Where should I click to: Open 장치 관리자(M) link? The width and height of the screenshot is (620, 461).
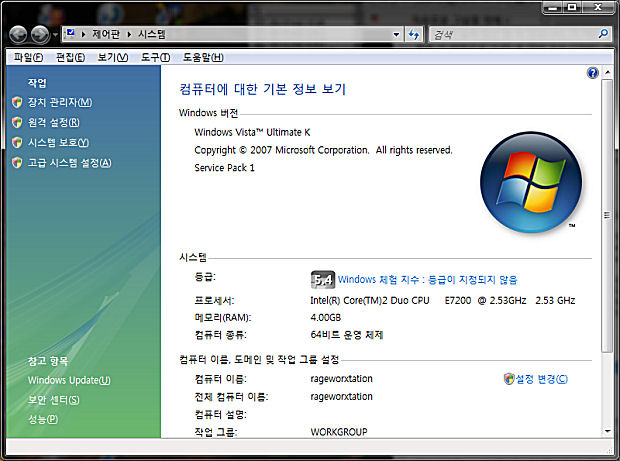click(60, 102)
